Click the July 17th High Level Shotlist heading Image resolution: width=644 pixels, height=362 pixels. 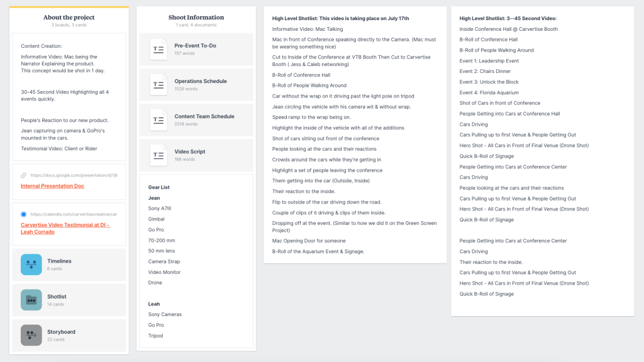click(x=340, y=19)
